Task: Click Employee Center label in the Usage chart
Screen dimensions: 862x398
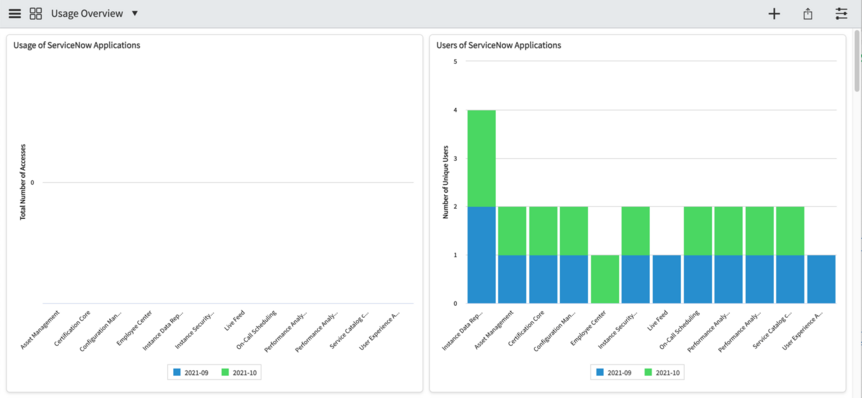Action: click(135, 328)
